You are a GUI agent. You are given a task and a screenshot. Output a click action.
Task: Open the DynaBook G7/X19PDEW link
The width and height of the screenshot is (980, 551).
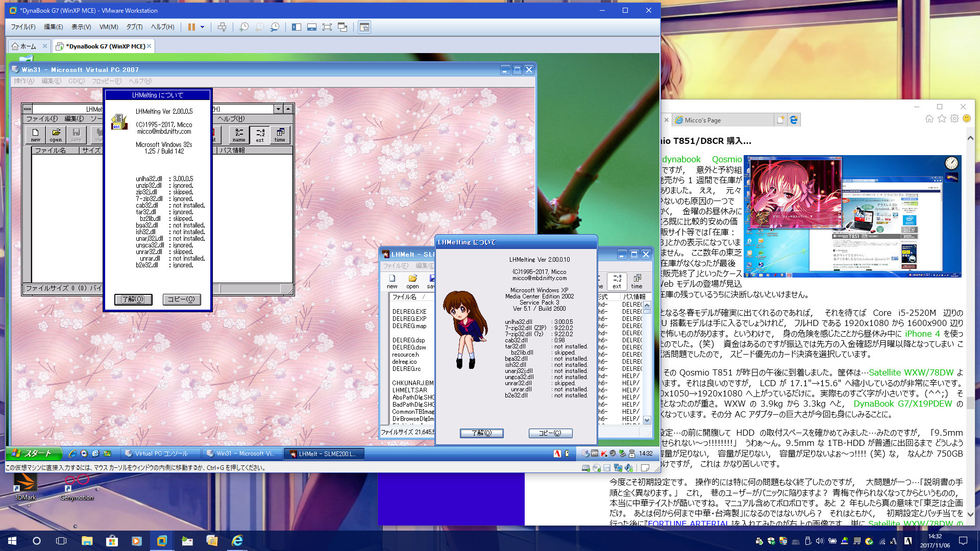click(x=903, y=404)
